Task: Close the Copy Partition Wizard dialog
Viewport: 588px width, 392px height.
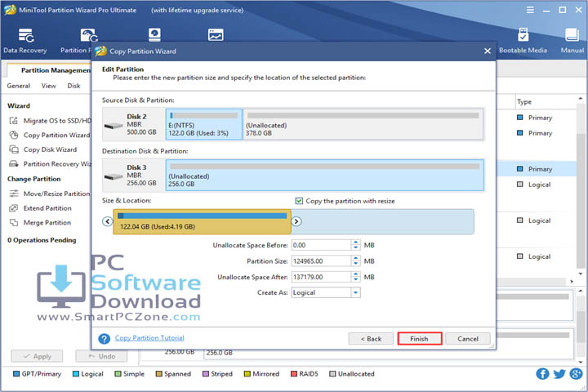Action: (487, 51)
